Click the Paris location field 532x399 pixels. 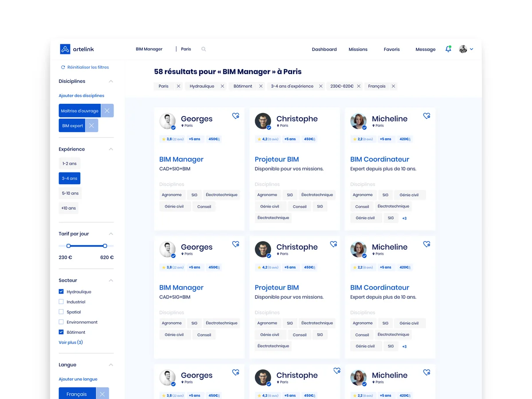click(186, 49)
